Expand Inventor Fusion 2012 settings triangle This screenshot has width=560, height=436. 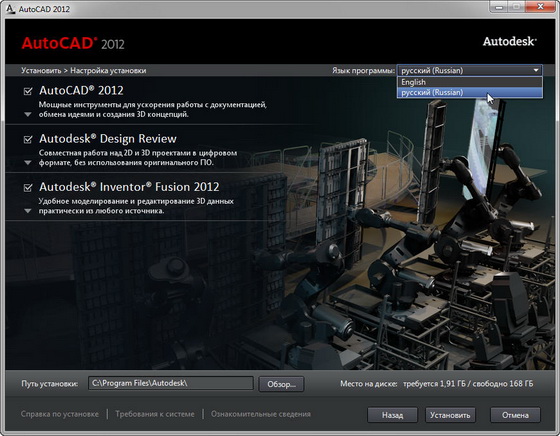(x=28, y=211)
